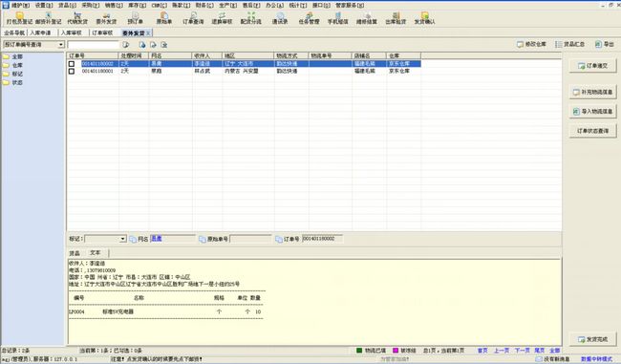Click the 导出 export button
The height and width of the screenshot is (364, 621).
click(x=605, y=44)
